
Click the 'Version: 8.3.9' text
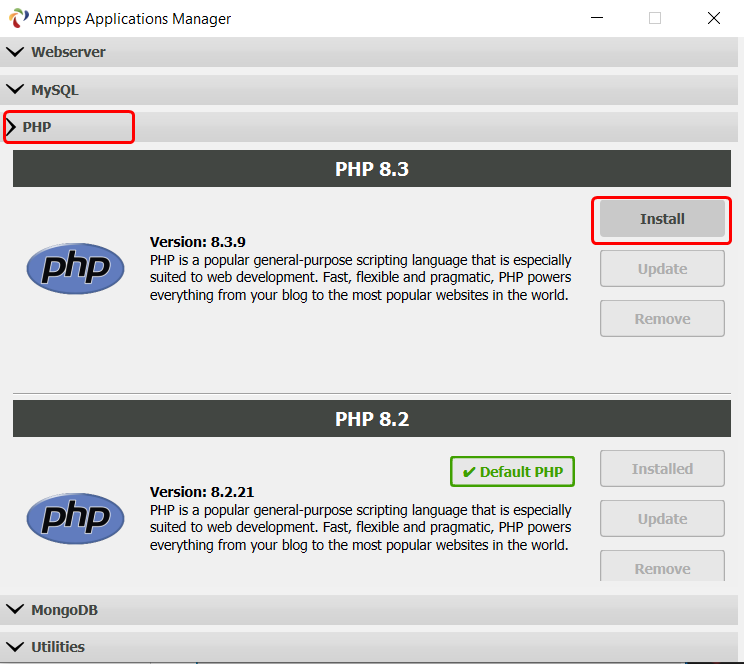(x=198, y=242)
